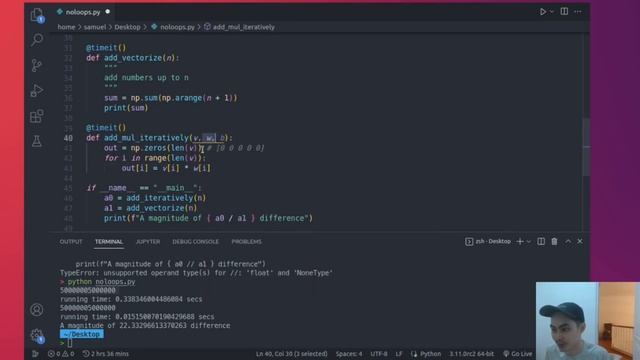640x360 pixels.
Task: Click 'Desktop' breadcrumb segment
Action: 127,27
